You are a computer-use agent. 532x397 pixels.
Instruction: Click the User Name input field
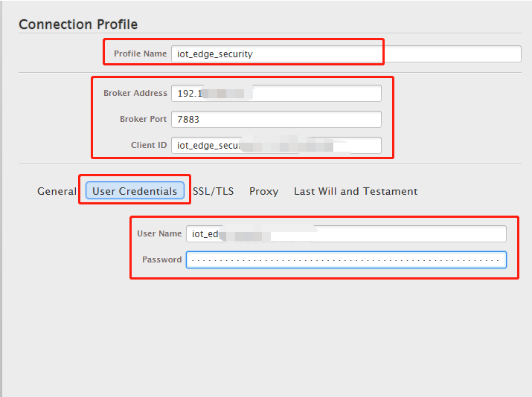pyautogui.click(x=346, y=234)
